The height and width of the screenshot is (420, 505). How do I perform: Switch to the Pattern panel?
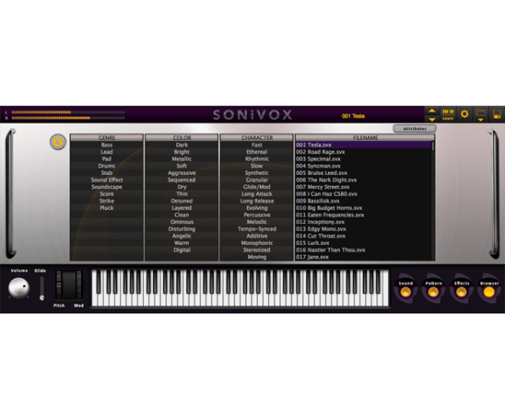(x=433, y=289)
